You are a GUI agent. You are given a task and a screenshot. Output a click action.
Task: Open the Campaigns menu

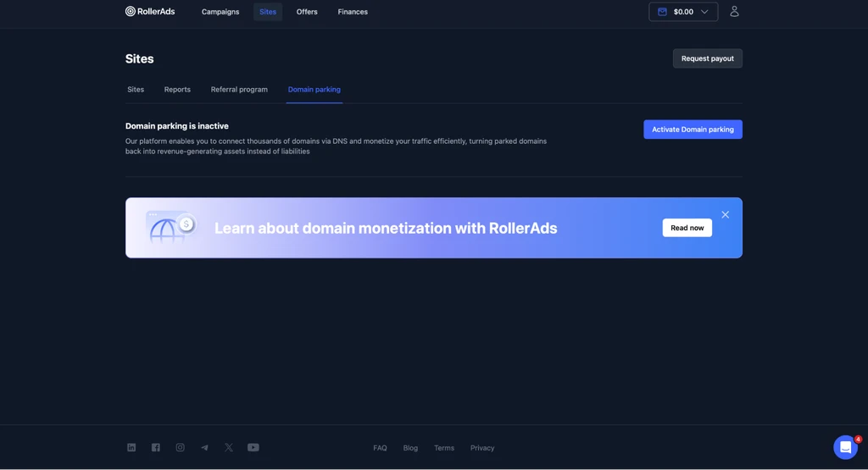pos(220,12)
